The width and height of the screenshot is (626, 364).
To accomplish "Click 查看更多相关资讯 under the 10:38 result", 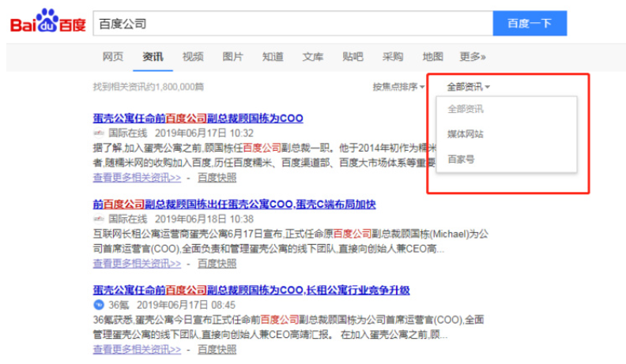I will click(x=137, y=264).
